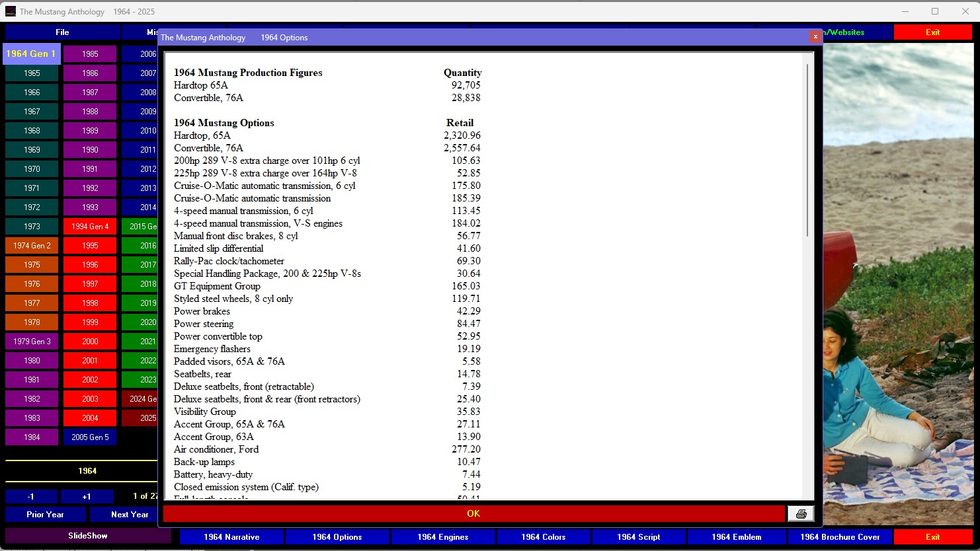Click the Hardtop 65A quantity 92,705
The width and height of the screenshot is (980, 551).
pos(466,85)
